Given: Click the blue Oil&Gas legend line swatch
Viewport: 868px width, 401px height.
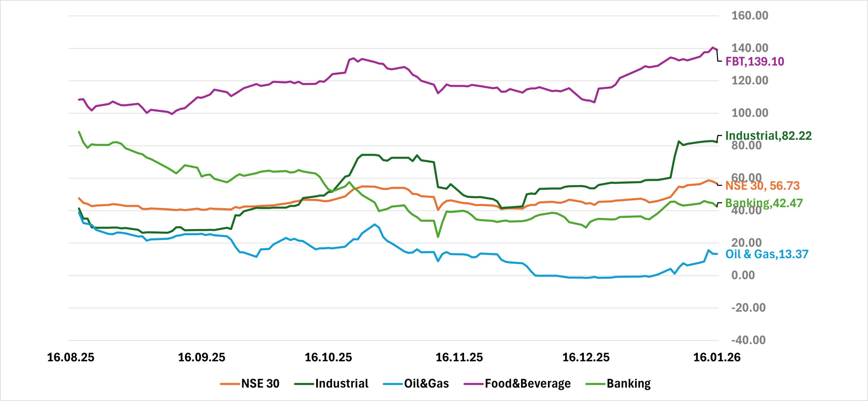Looking at the screenshot, I should [x=393, y=384].
